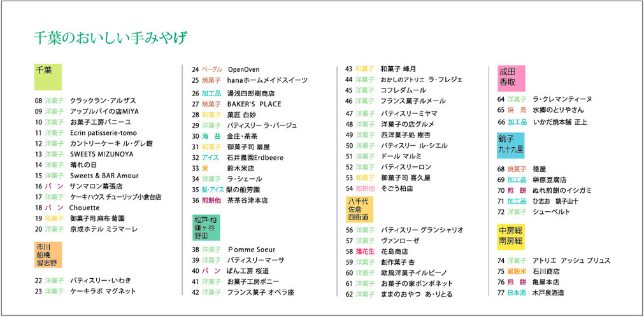Click the 成田 香取 region box
Screen dimensions: 644x317
(x=512, y=78)
